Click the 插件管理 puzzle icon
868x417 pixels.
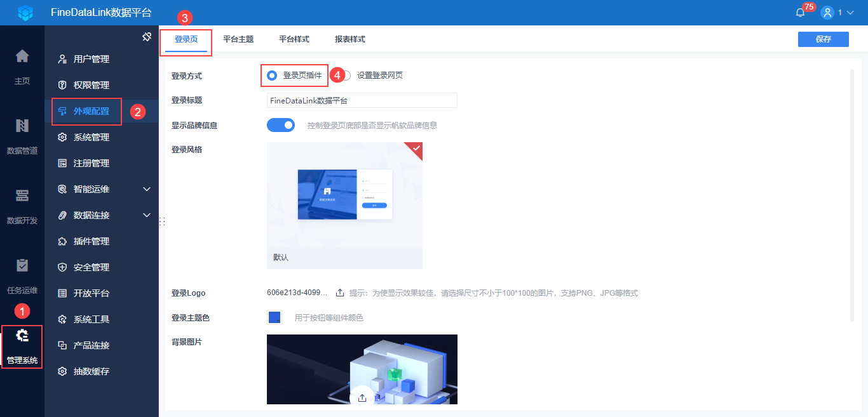point(62,241)
